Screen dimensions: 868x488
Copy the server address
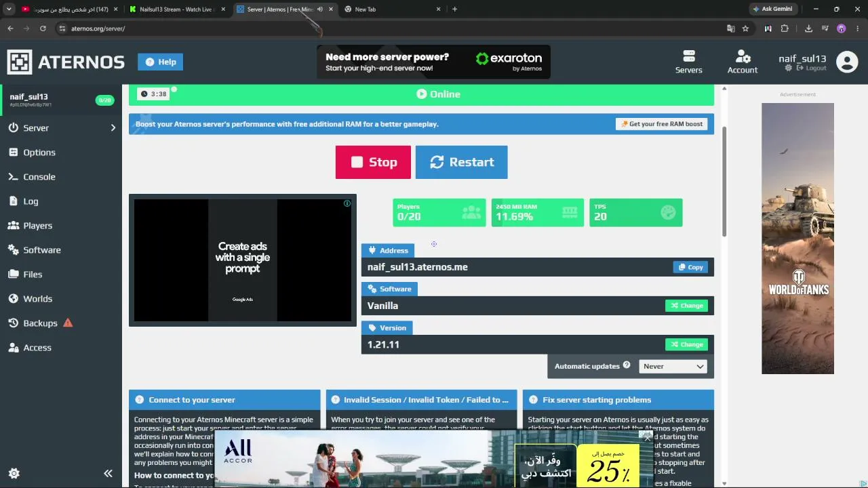(690, 267)
